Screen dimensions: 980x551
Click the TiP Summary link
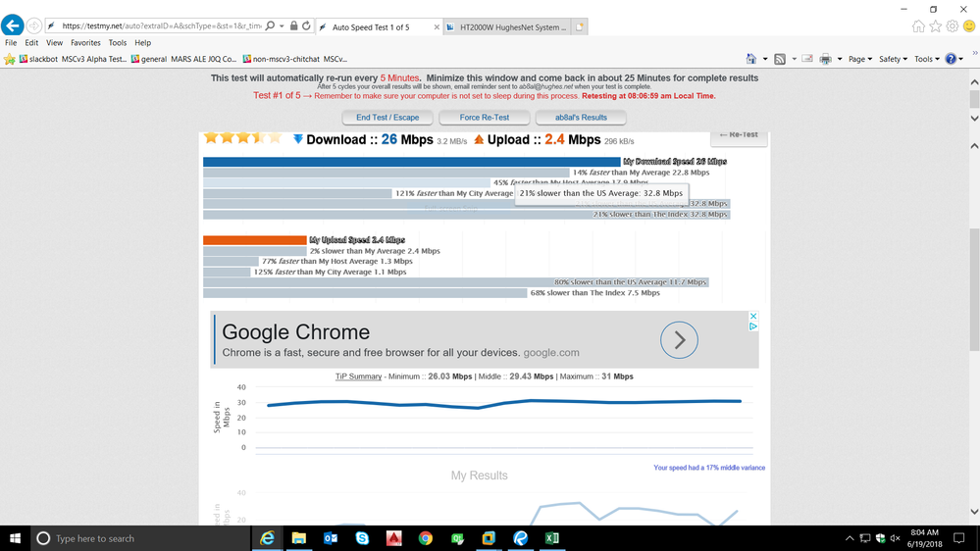click(x=358, y=376)
